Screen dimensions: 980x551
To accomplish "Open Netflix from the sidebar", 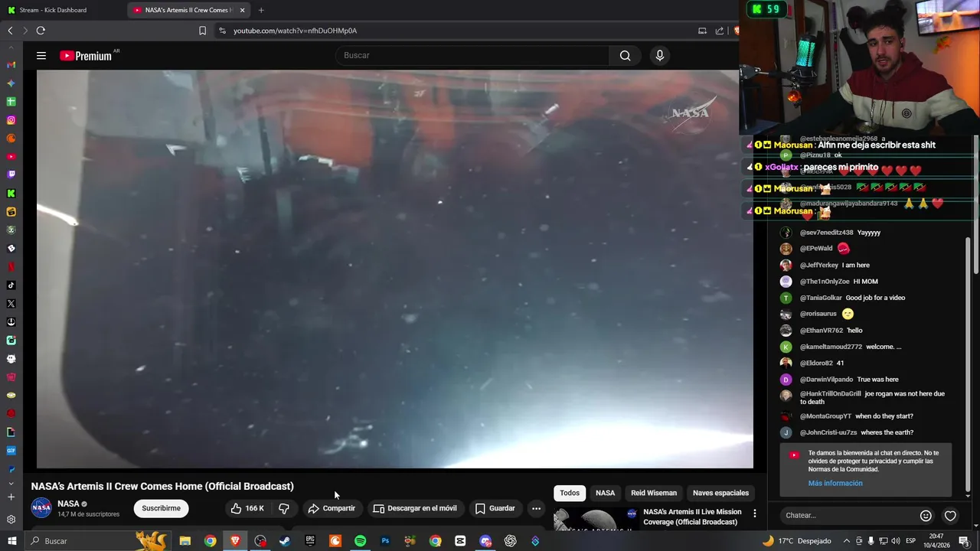I will coord(11,267).
